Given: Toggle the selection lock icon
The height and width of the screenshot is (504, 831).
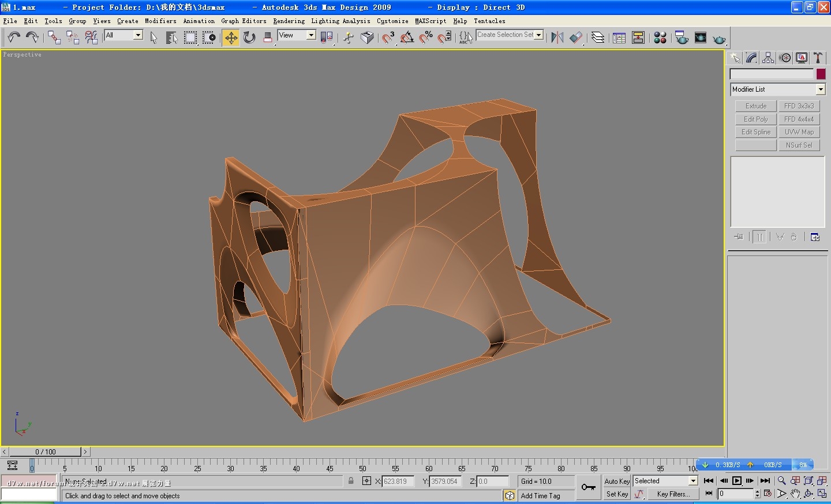Looking at the screenshot, I should (x=351, y=481).
